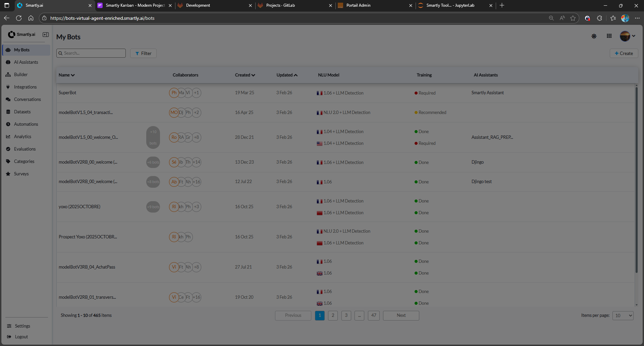
Task: Sort by Name column
Action: (66, 75)
